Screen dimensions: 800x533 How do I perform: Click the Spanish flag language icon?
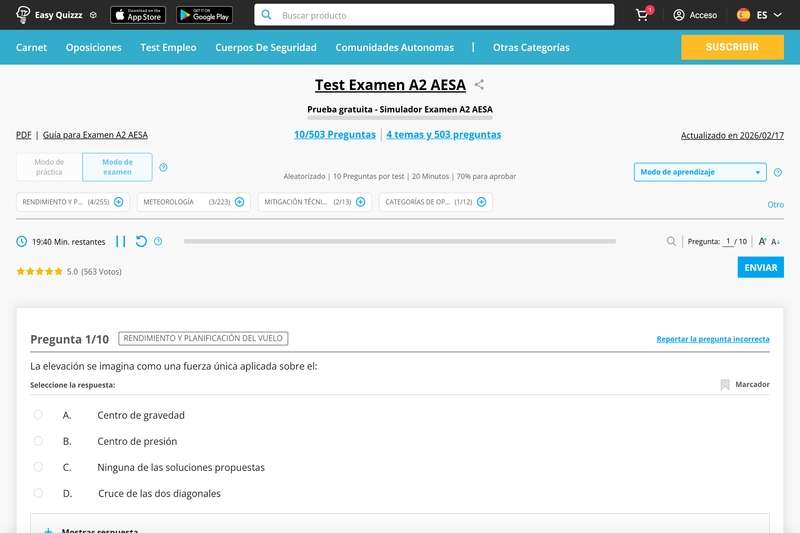tap(743, 15)
